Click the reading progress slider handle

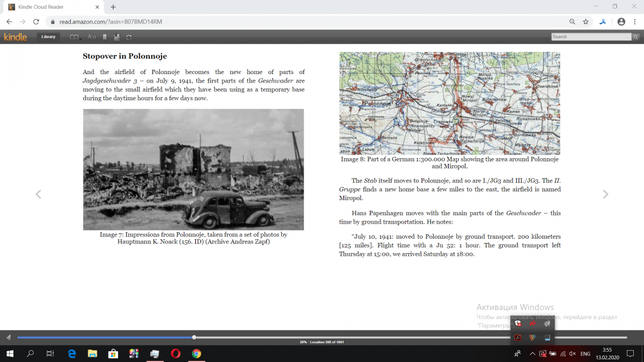(x=194, y=337)
